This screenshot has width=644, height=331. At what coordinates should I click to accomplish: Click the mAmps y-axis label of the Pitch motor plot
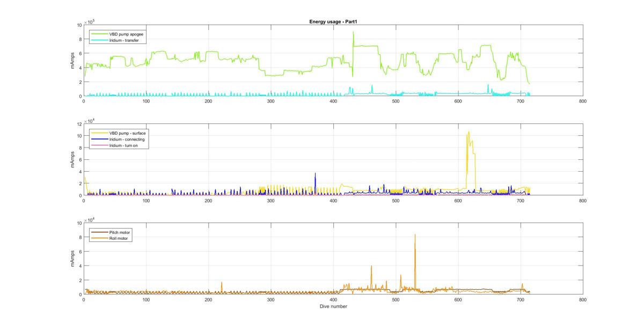(73, 259)
